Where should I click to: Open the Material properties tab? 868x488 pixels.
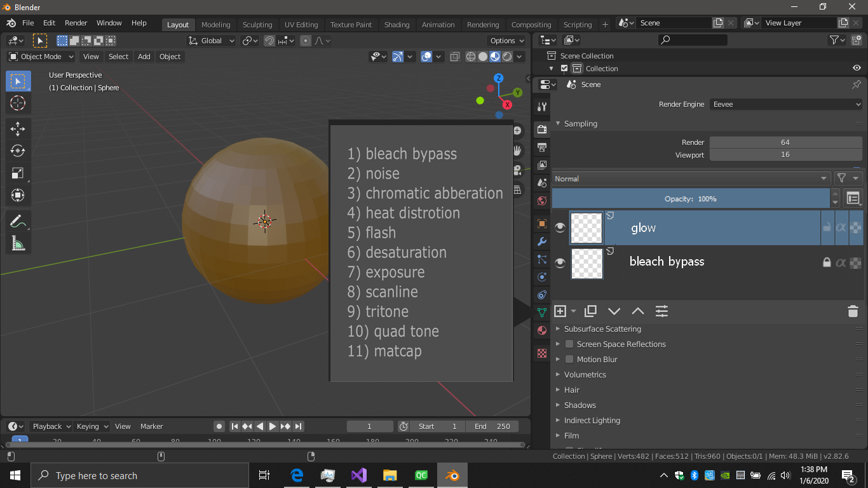[542, 330]
